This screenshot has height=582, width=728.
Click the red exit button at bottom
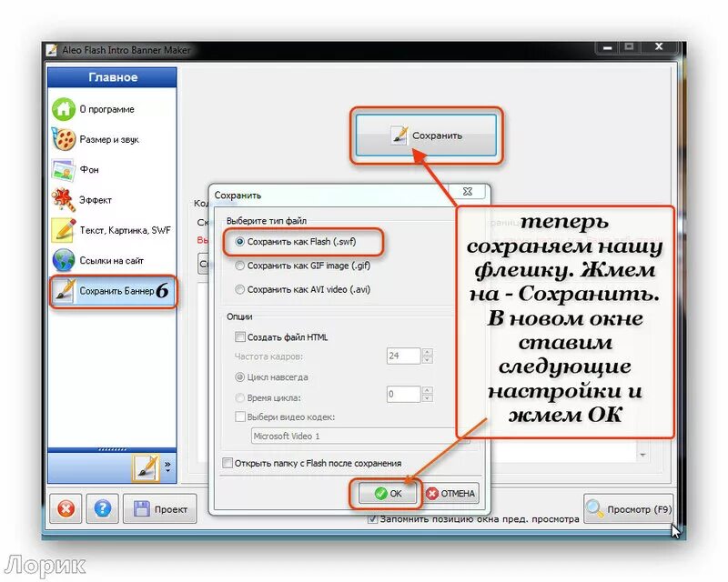[x=66, y=508]
